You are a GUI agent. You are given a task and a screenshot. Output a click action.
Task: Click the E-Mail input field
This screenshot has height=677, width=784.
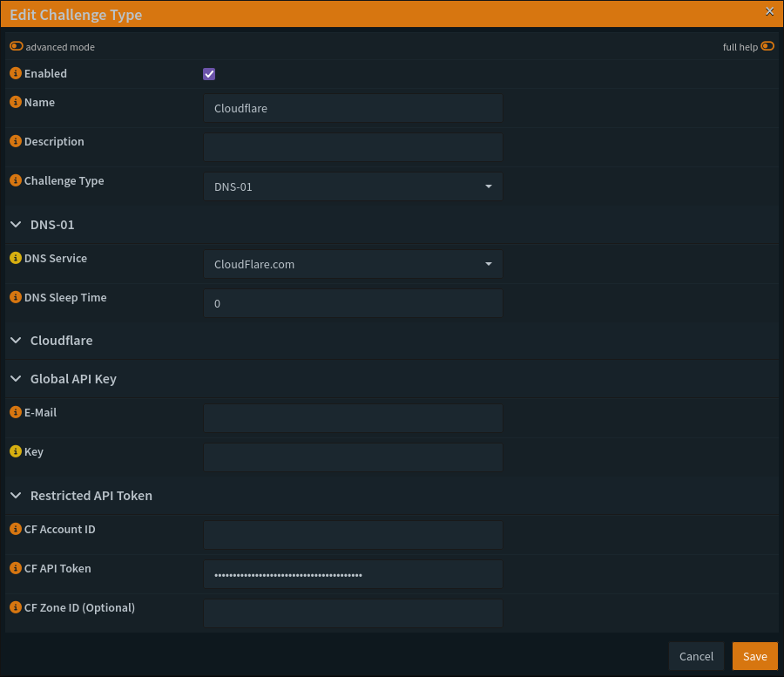[x=353, y=418]
